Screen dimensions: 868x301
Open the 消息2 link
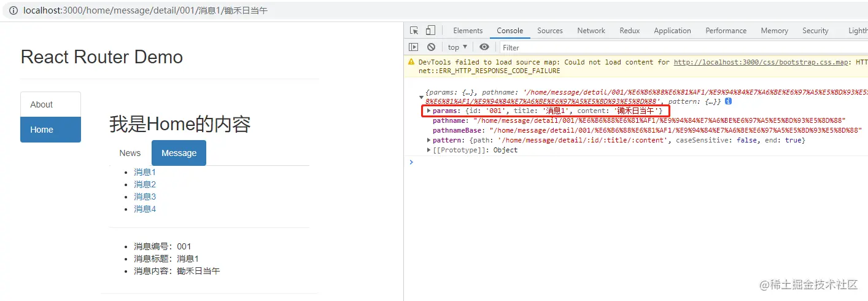(145, 184)
